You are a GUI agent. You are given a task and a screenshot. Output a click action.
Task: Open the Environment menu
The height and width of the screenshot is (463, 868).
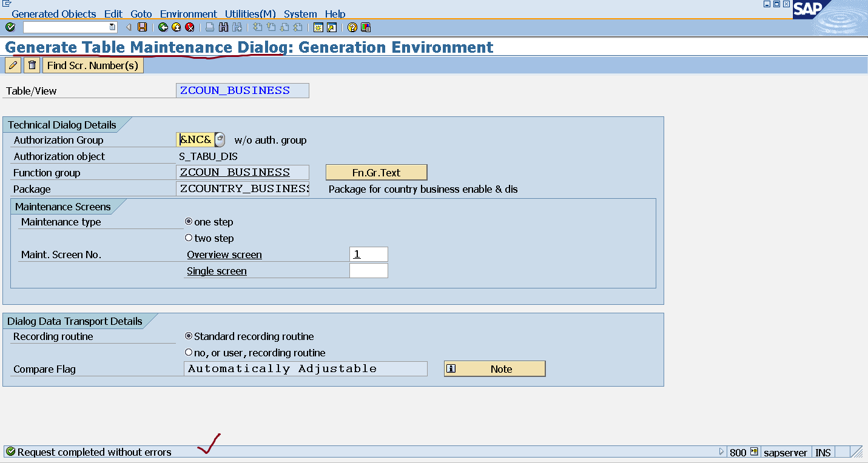(x=188, y=13)
